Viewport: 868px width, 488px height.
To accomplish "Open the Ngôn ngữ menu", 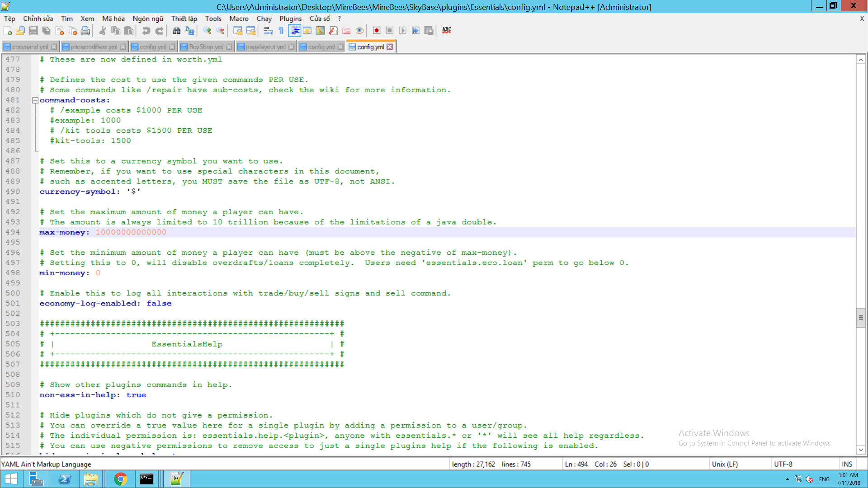I will (148, 19).
